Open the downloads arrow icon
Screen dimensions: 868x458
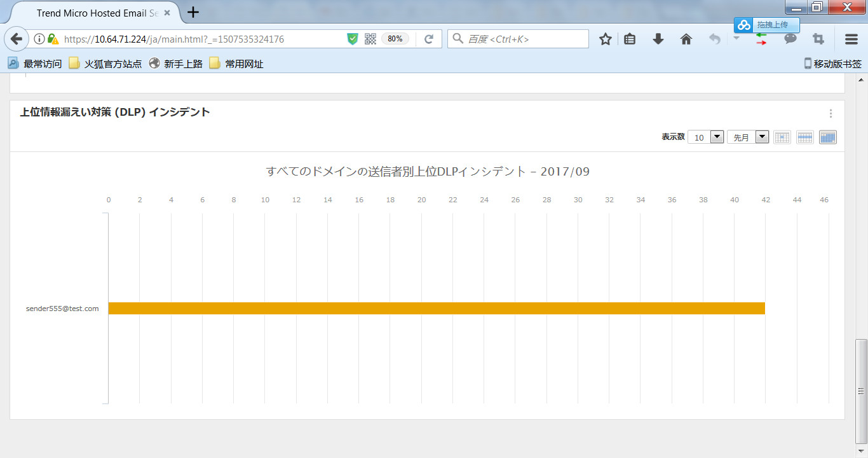tap(658, 39)
